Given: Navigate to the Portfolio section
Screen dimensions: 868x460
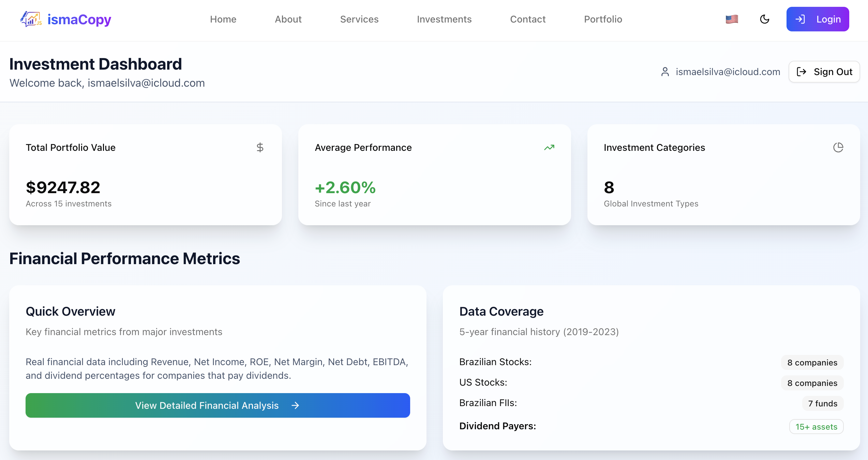Looking at the screenshot, I should 603,19.
